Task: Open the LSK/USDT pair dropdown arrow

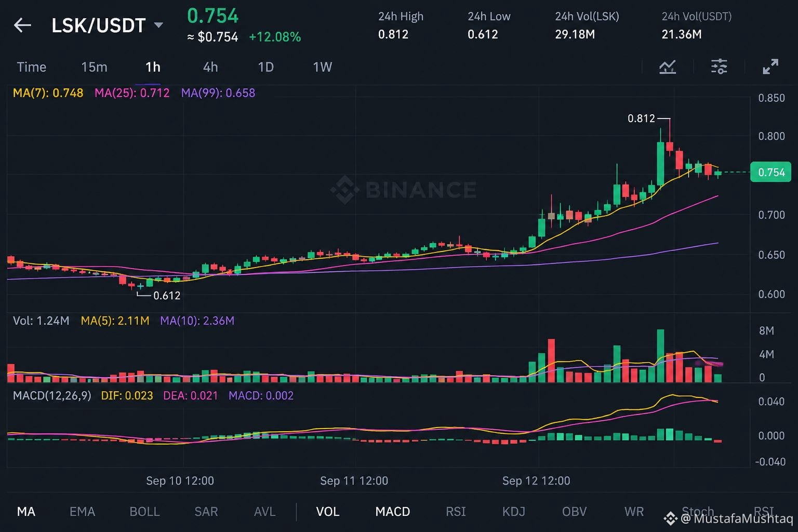Action: click(x=158, y=25)
